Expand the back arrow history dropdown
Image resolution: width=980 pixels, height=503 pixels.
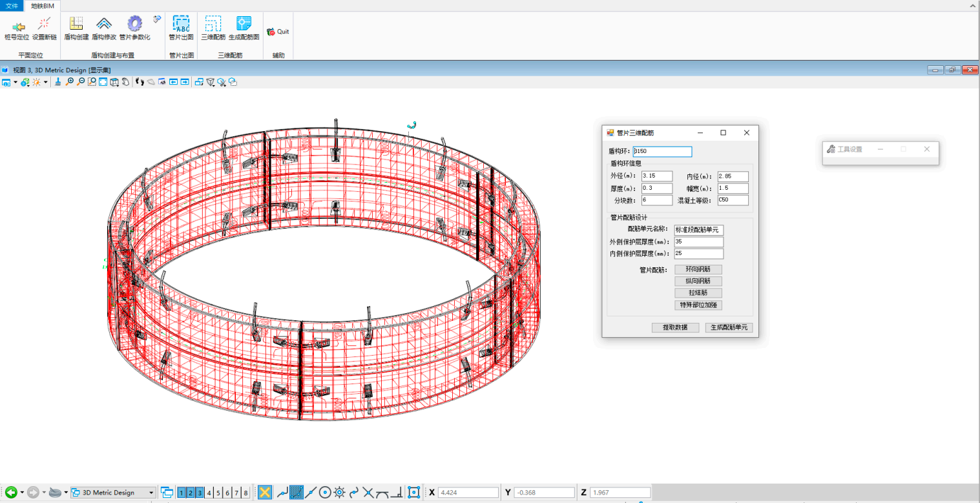tap(22, 493)
